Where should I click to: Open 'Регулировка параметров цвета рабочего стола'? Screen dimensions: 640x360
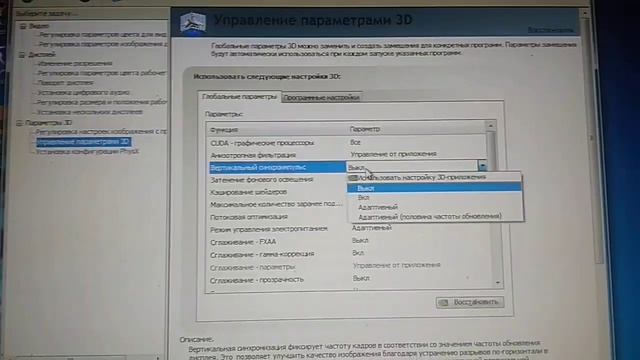tap(102, 73)
